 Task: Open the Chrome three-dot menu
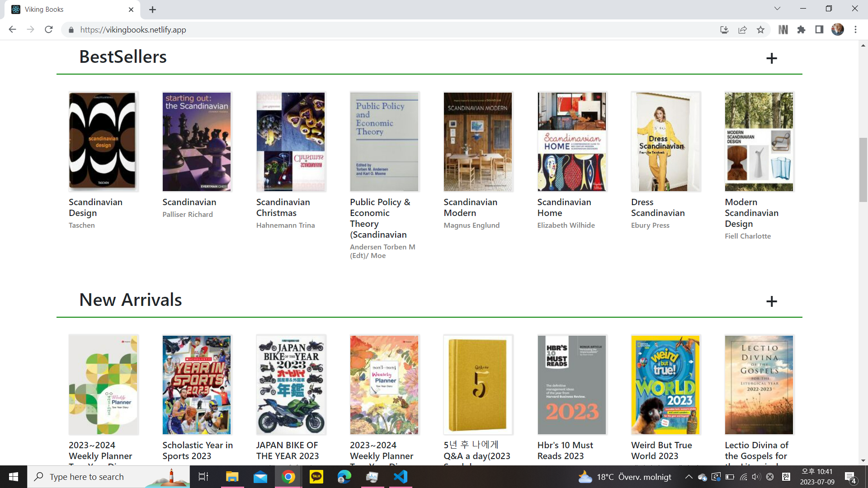click(855, 30)
